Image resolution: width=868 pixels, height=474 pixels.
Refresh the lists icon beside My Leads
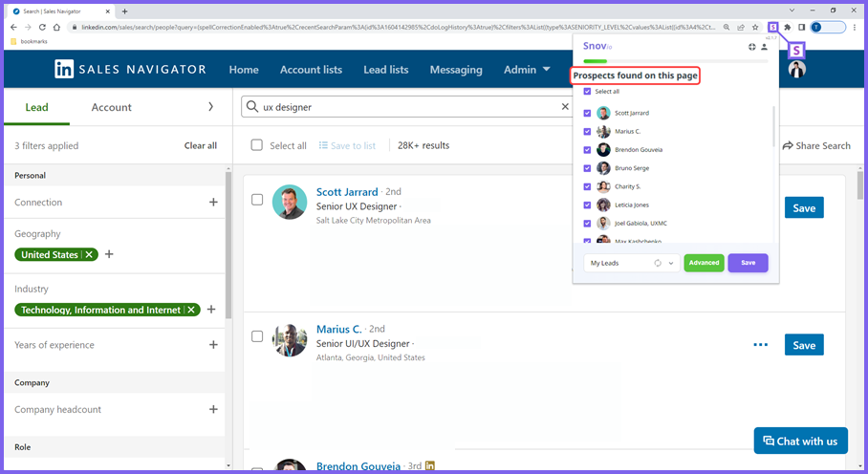(658, 263)
